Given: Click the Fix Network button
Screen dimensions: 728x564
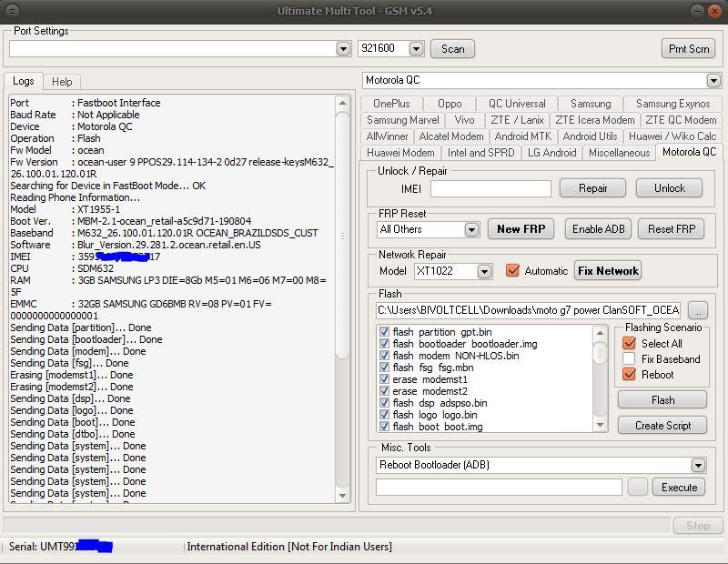Looking at the screenshot, I should tap(608, 270).
